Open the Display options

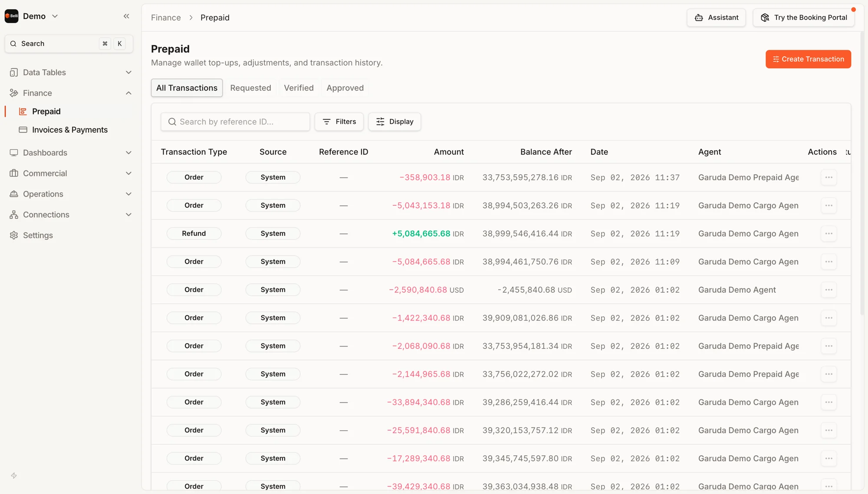tap(395, 121)
